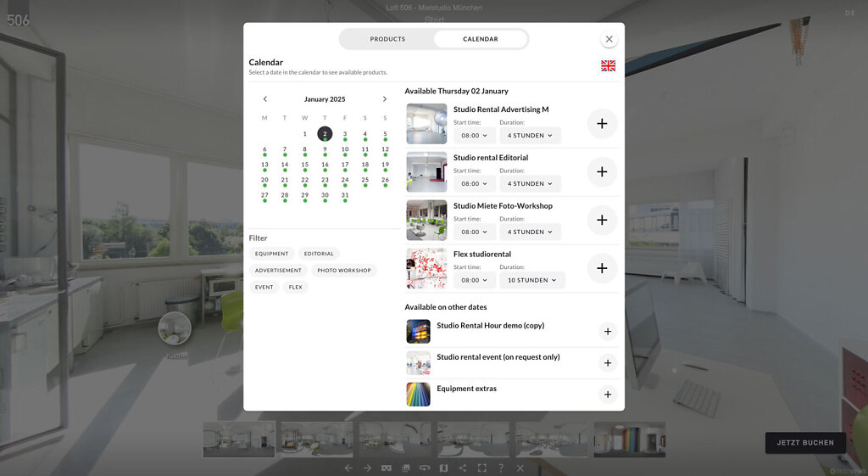Enter fullscreen mode in tour toolbar
The image size is (868, 476).
pos(481,468)
